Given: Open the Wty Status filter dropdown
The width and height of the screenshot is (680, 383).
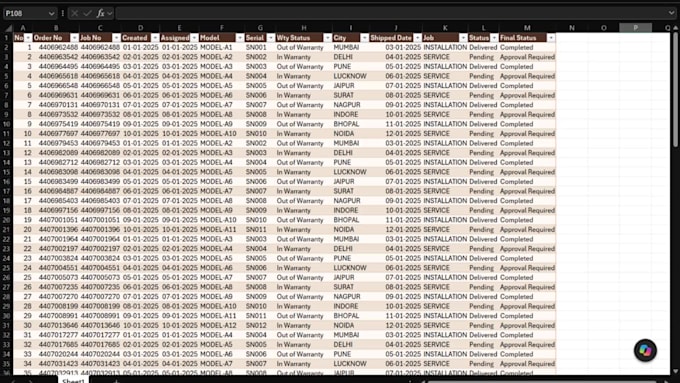Looking at the screenshot, I should (327, 38).
